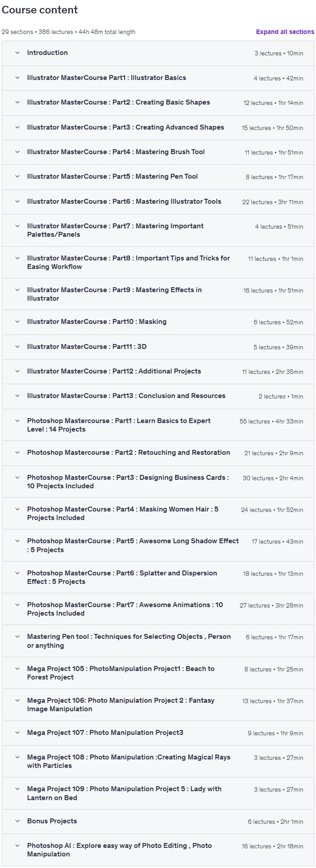Open Mega Project 108 : Creating Magical Rays title
316x868 pixels.
129,761
